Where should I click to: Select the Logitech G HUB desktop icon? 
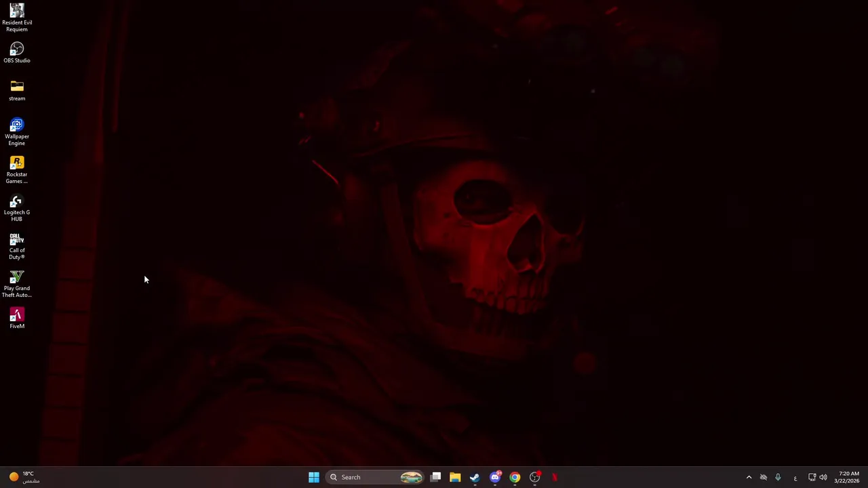point(17,208)
